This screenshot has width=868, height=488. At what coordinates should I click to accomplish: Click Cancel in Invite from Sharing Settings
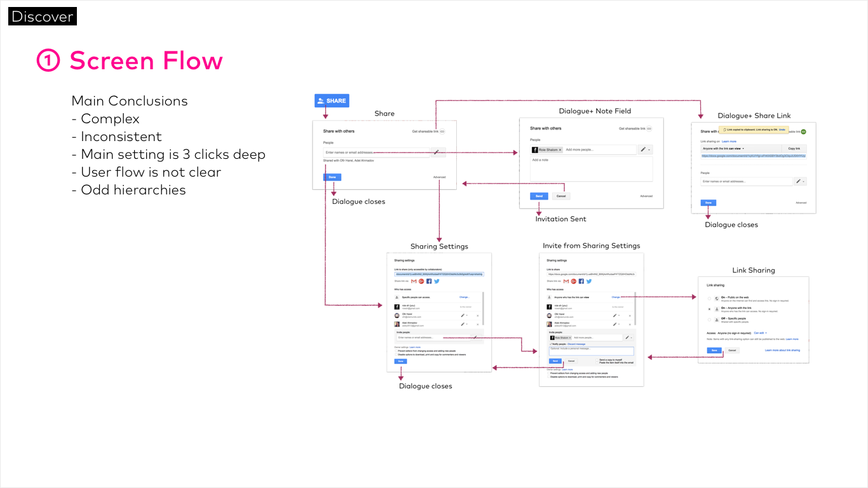tap(571, 361)
